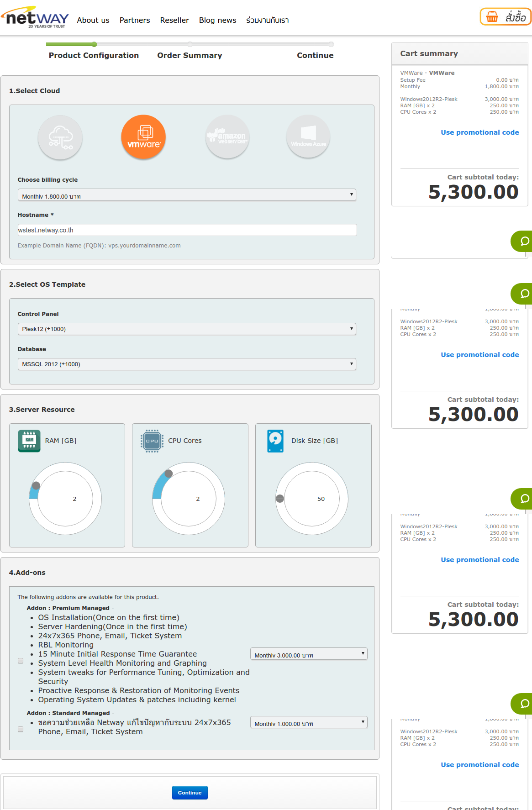Click the RAM value 2 in dial

coord(74,499)
